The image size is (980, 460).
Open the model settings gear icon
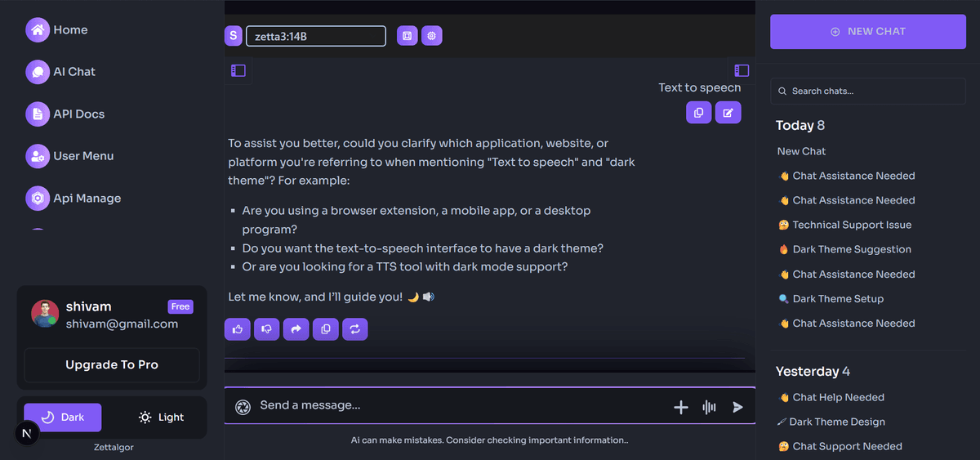[432, 36]
